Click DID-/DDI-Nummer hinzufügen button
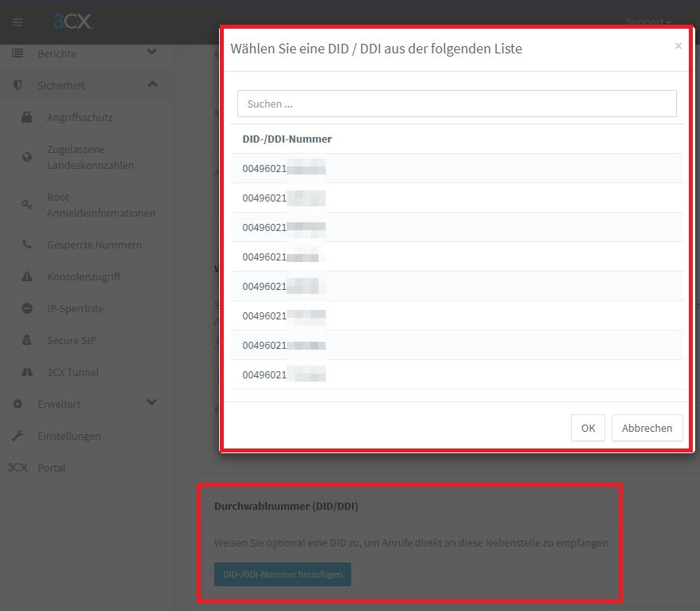 click(x=282, y=574)
